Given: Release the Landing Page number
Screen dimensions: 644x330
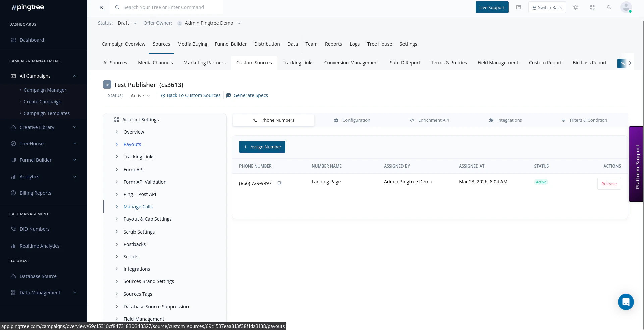Looking at the screenshot, I should click(x=609, y=184).
